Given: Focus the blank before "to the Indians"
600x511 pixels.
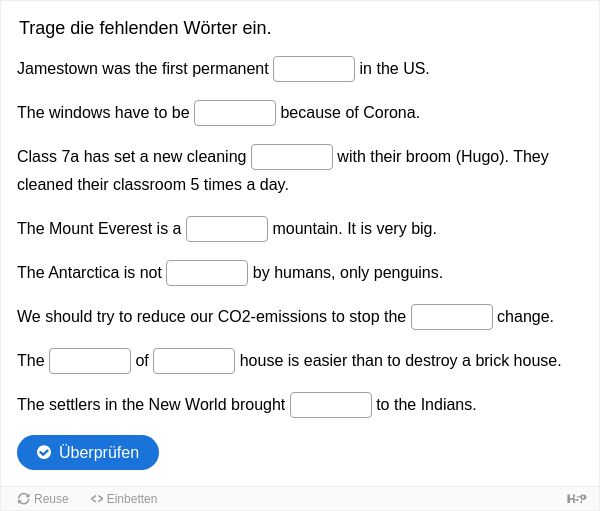Looking at the screenshot, I should [331, 405].
